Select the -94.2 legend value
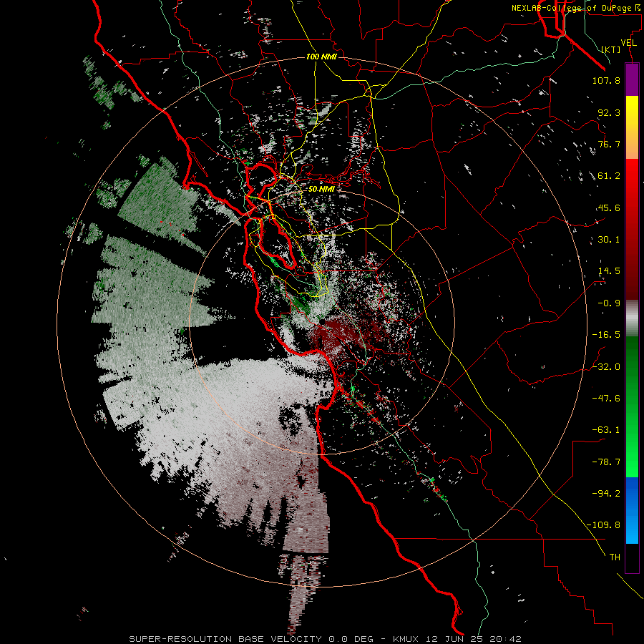Screen dimensions: 644x644 coord(606,493)
